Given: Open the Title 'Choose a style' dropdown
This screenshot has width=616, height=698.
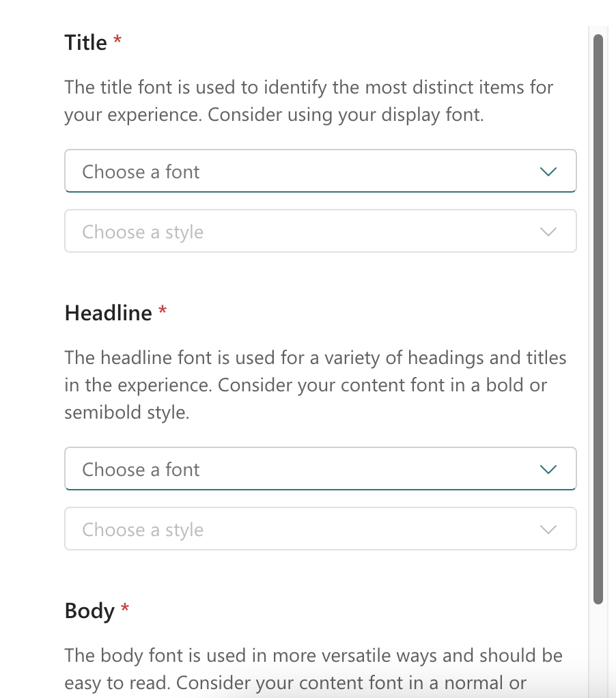Looking at the screenshot, I should [x=300, y=232].
